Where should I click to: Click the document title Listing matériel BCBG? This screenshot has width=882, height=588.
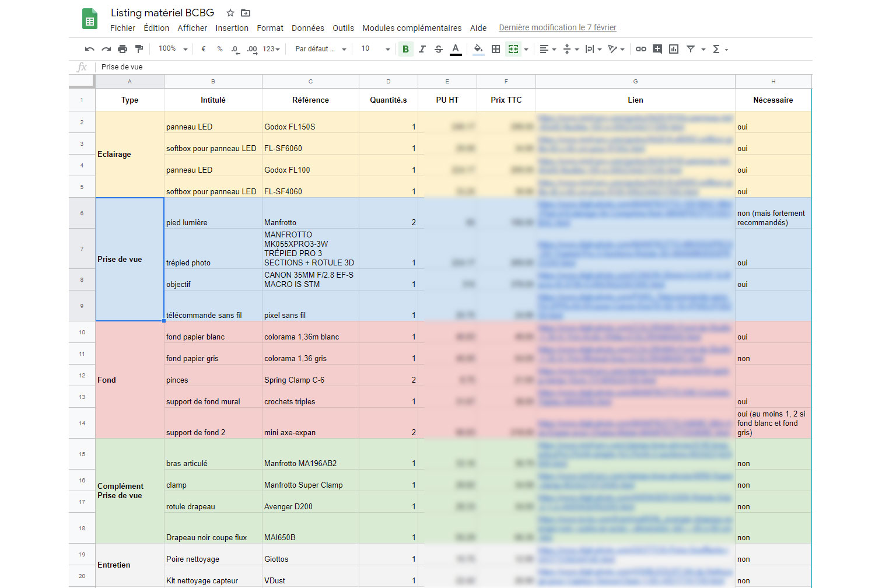pyautogui.click(x=162, y=13)
